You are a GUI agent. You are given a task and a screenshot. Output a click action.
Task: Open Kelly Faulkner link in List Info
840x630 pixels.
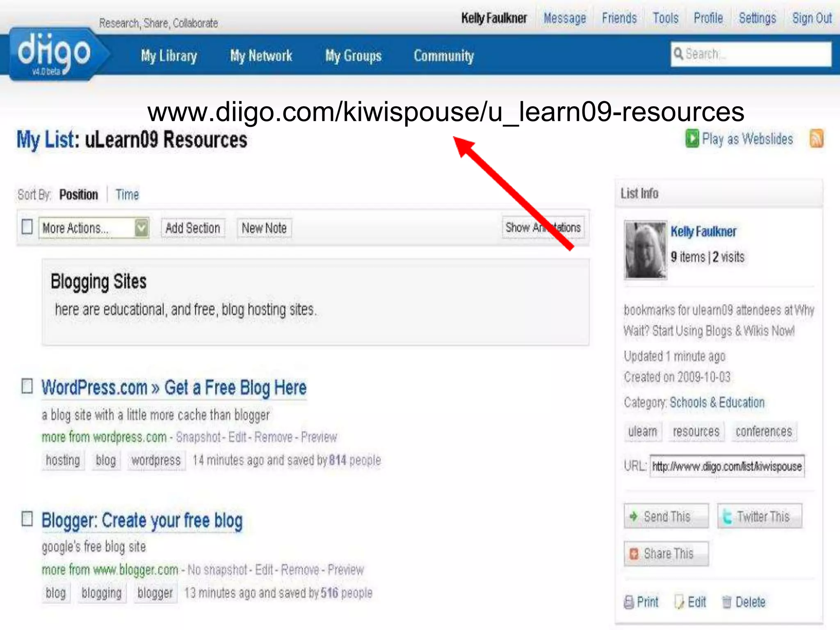[x=703, y=232]
